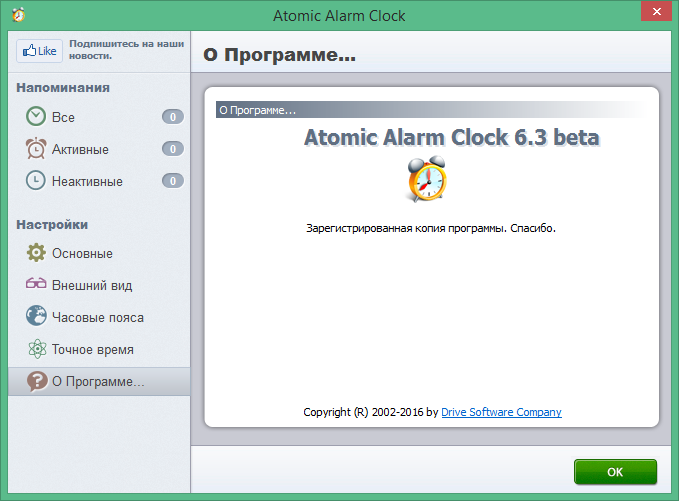Image resolution: width=679 pixels, height=501 pixels.
Task: Open the Все reminders list
Action: (x=99, y=117)
